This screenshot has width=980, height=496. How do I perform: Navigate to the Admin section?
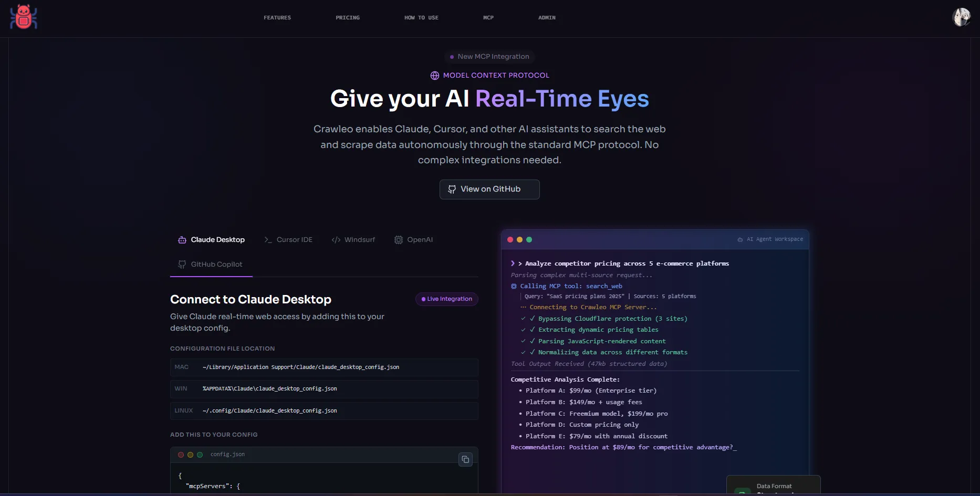click(547, 18)
